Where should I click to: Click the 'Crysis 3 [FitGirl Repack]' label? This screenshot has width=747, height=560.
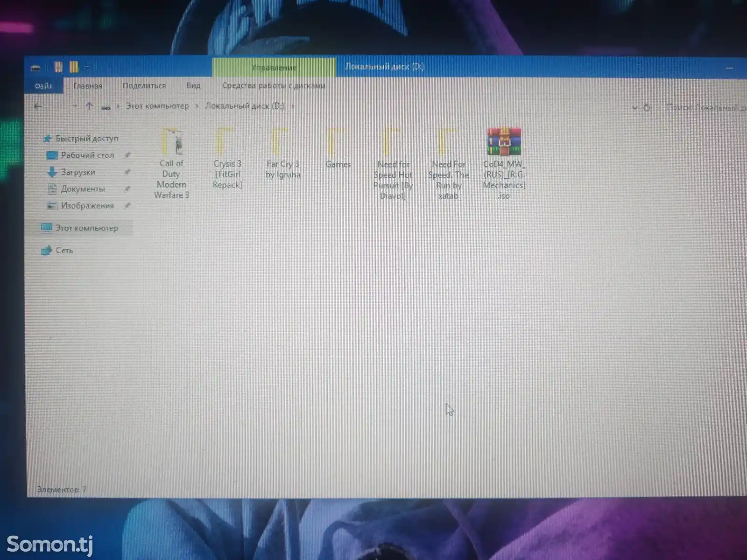coord(227,175)
